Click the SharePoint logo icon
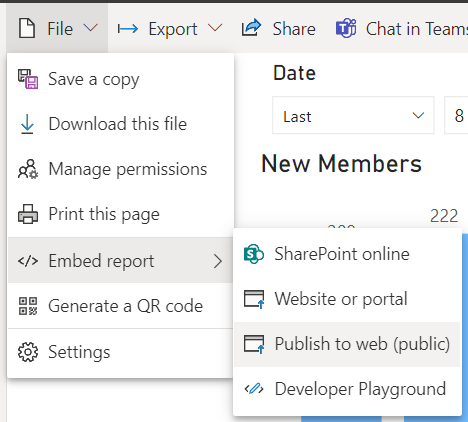The width and height of the screenshot is (468, 422). click(x=254, y=254)
